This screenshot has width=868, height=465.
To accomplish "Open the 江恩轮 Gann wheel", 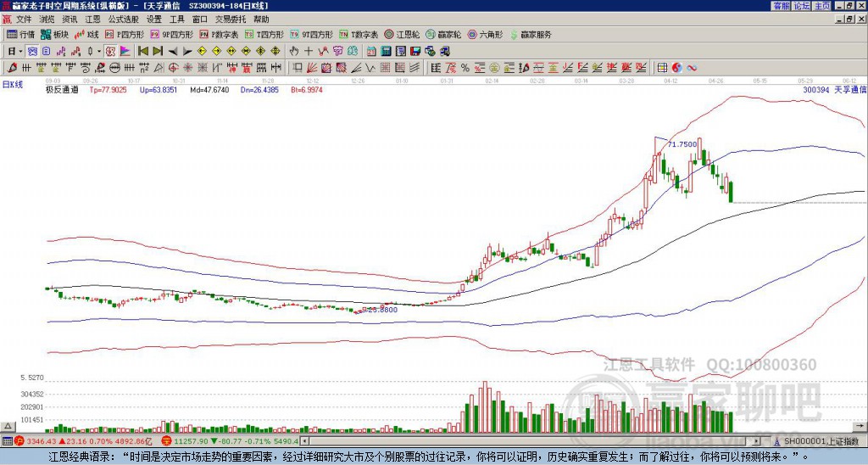I will point(403,34).
